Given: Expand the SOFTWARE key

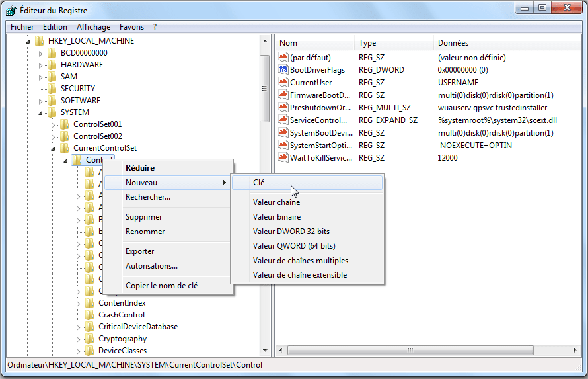Looking at the screenshot, I should 40,101.
